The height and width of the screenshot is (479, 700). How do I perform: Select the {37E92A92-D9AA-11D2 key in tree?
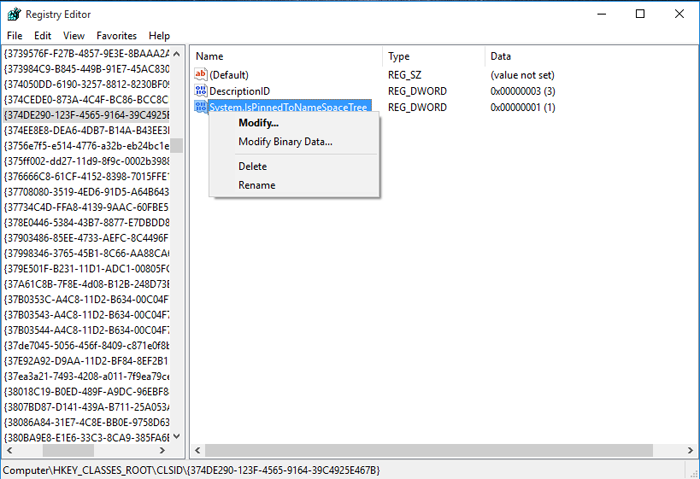(x=87, y=361)
